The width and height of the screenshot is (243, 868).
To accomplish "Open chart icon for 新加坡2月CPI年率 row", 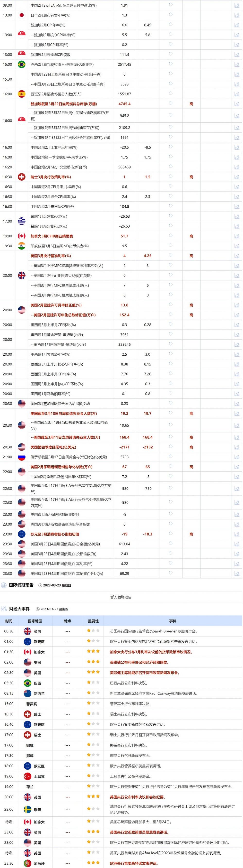I will click(x=237, y=25).
